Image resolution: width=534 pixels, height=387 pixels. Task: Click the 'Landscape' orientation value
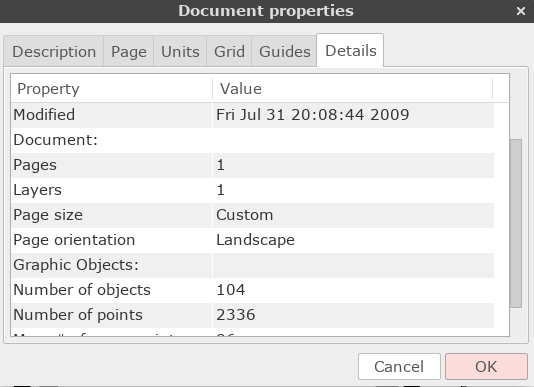click(255, 240)
